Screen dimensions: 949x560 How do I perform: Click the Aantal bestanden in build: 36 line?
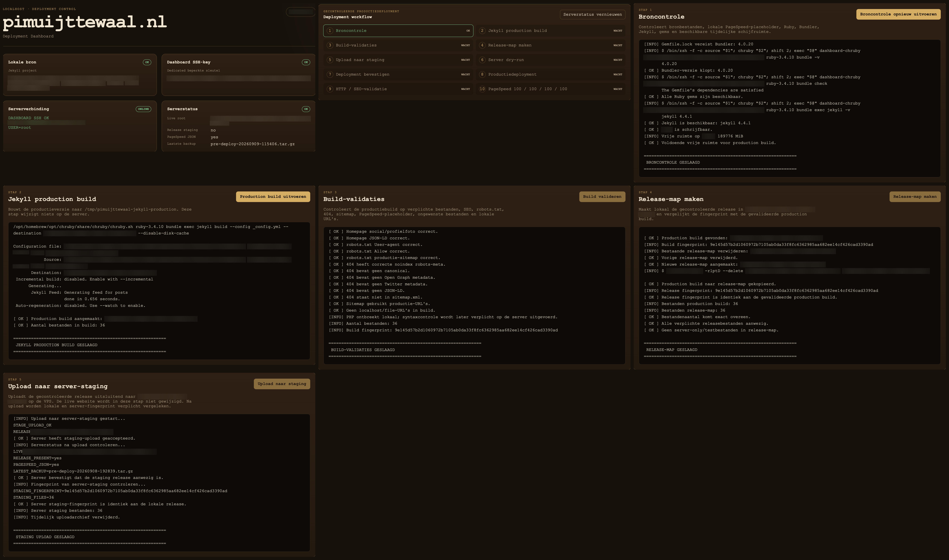point(59,325)
